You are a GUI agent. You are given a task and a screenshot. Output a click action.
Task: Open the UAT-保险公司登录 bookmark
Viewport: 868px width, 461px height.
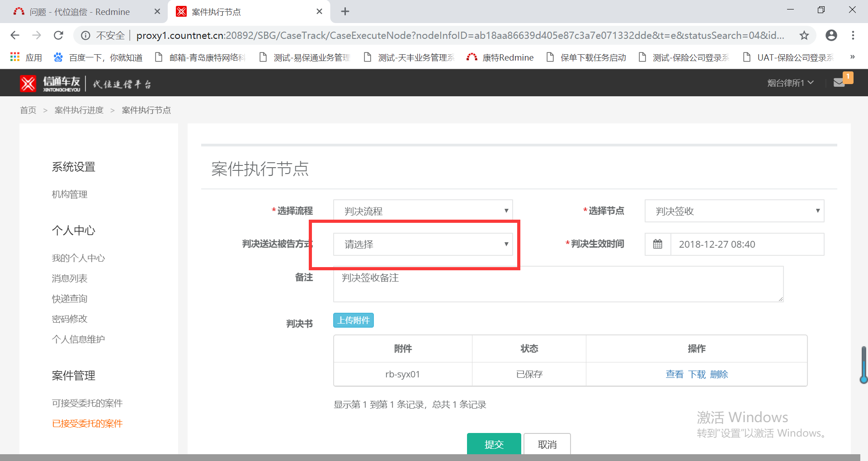[x=788, y=57]
